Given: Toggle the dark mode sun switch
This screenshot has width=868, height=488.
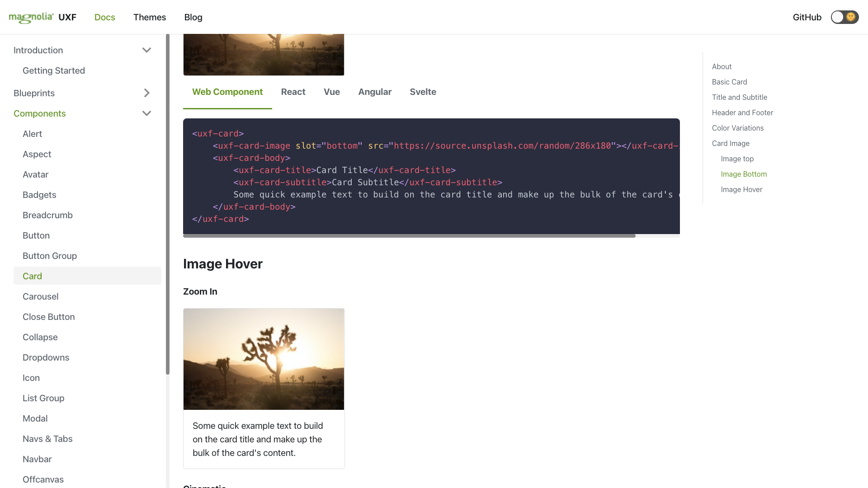Looking at the screenshot, I should point(844,17).
